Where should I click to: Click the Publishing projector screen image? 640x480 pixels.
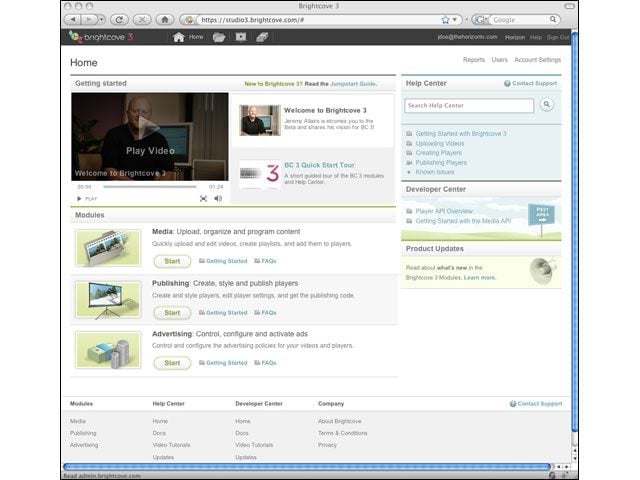point(108,300)
